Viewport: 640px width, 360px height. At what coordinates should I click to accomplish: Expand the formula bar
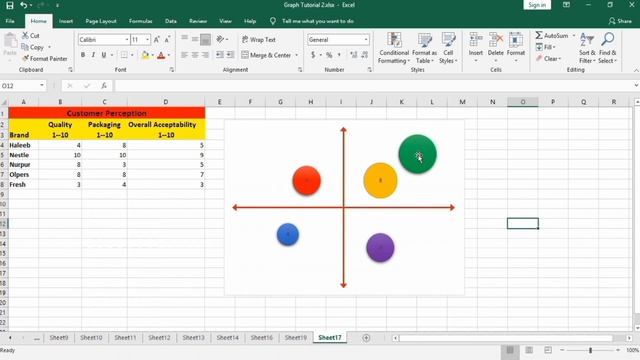point(636,85)
